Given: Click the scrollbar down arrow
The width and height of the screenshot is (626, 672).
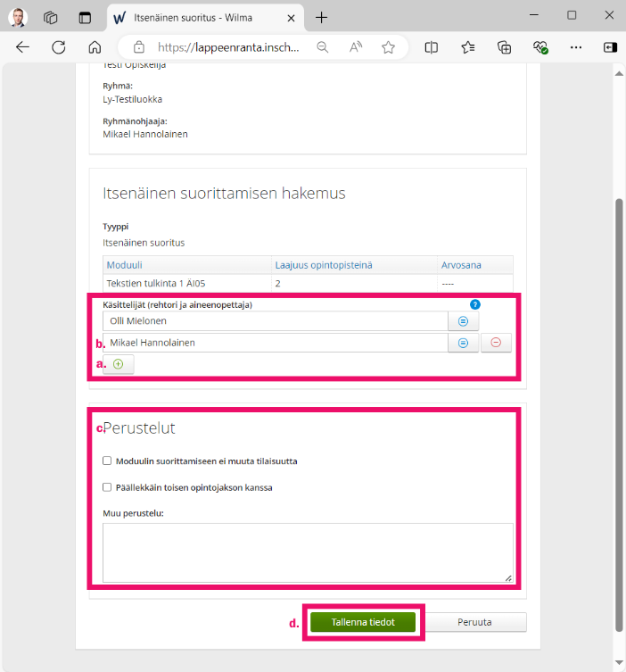Looking at the screenshot, I should [619, 662].
